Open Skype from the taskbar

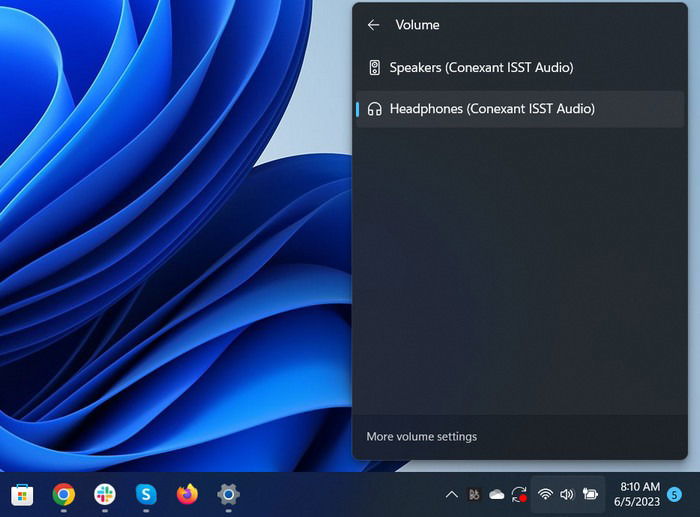(x=146, y=495)
